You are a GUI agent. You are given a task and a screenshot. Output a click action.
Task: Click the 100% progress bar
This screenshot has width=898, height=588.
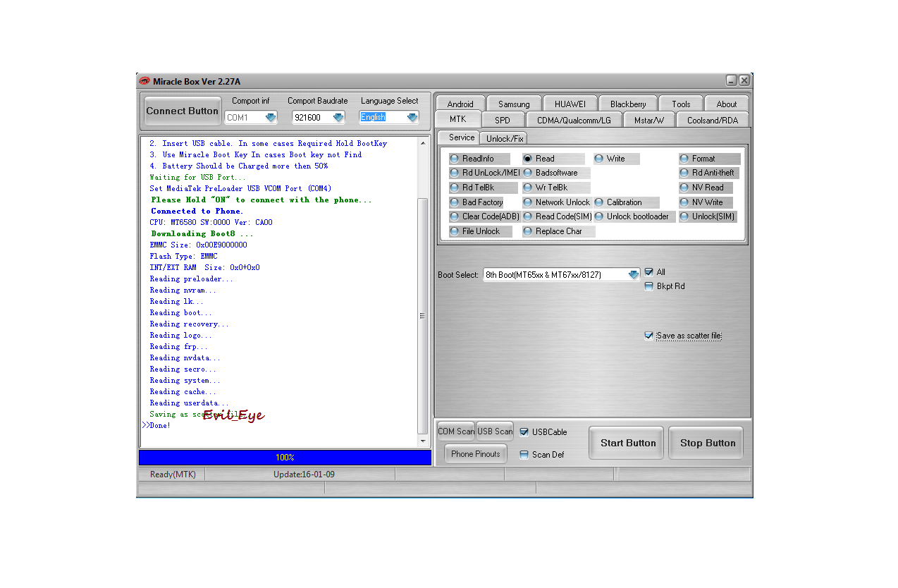coord(285,458)
